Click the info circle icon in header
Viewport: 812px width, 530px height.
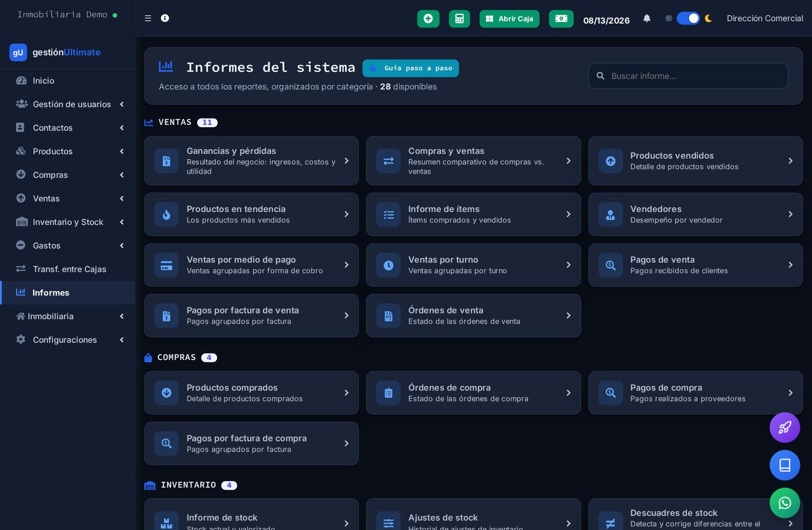click(165, 19)
